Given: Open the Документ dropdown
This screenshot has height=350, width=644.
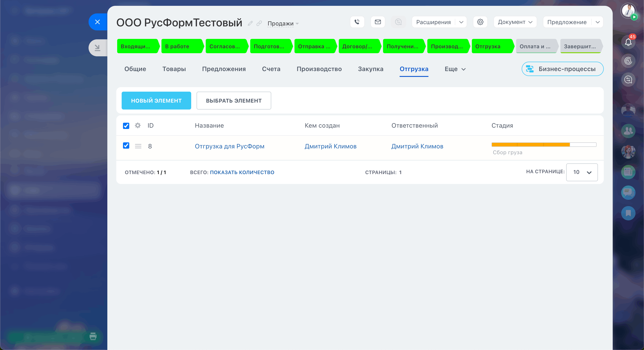Looking at the screenshot, I should point(515,22).
